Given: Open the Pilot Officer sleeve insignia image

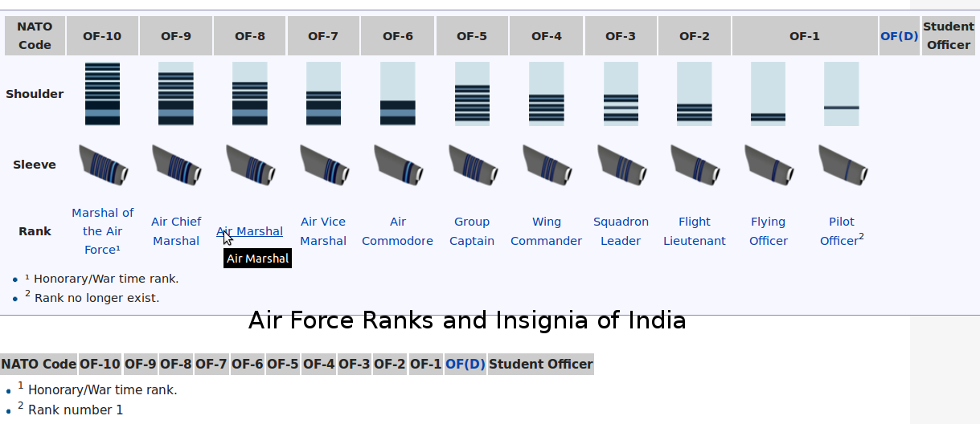Looking at the screenshot, I should 843,165.
